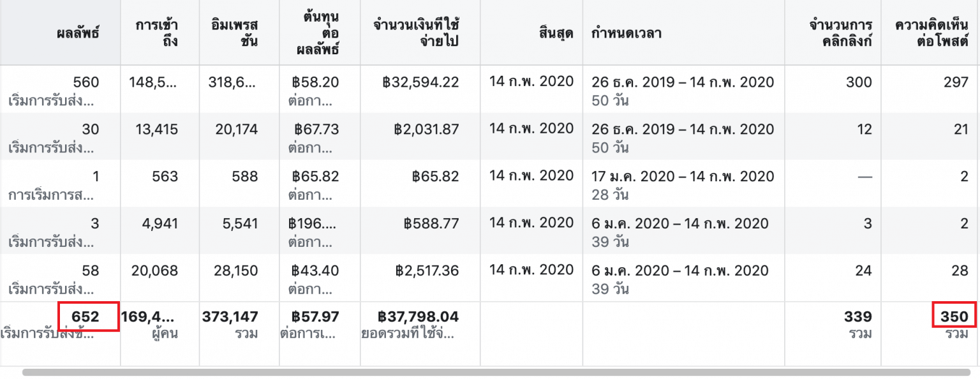Viewport: 980px width, 379px height.
Task: Click the 17 ม.ค. 2020 schedule cell
Action: pos(682,177)
